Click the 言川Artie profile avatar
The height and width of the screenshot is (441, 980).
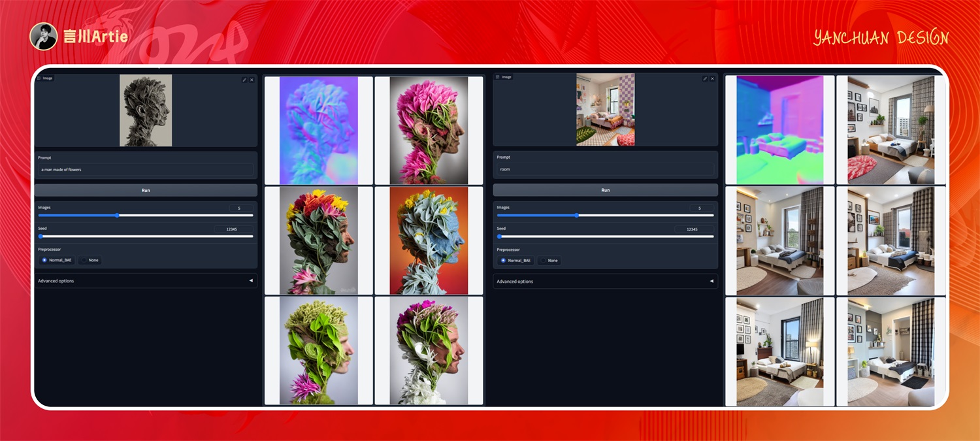pyautogui.click(x=44, y=37)
